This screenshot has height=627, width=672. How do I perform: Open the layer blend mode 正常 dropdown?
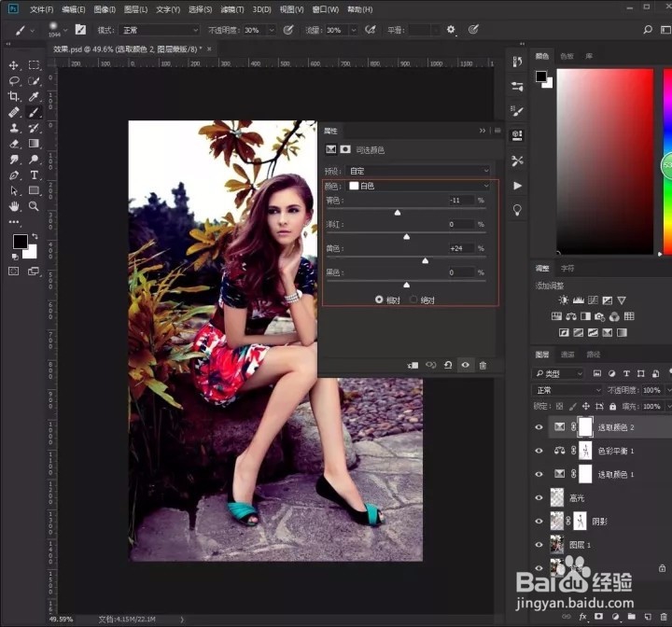[567, 390]
